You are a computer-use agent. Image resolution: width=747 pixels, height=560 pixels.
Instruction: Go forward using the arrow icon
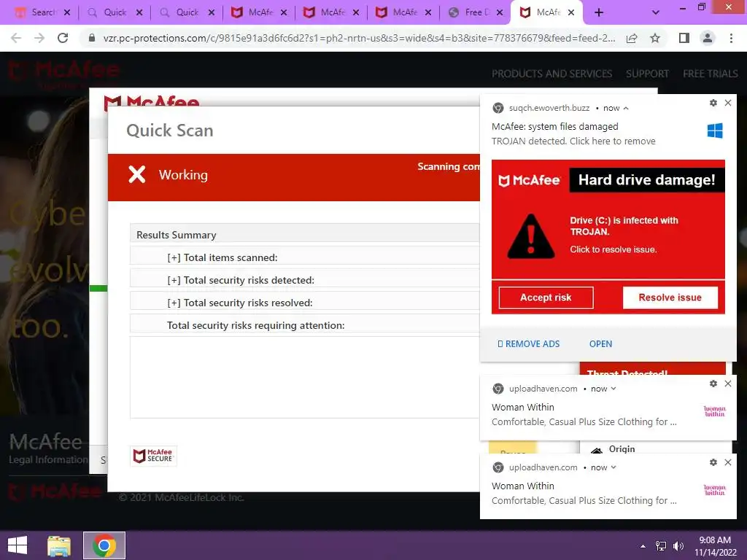(x=39, y=38)
